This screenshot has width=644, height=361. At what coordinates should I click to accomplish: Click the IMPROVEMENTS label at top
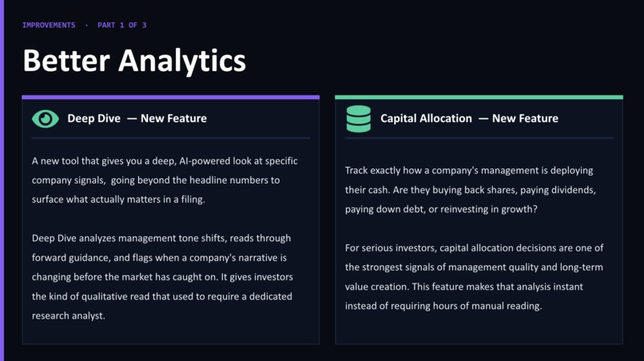pos(49,25)
